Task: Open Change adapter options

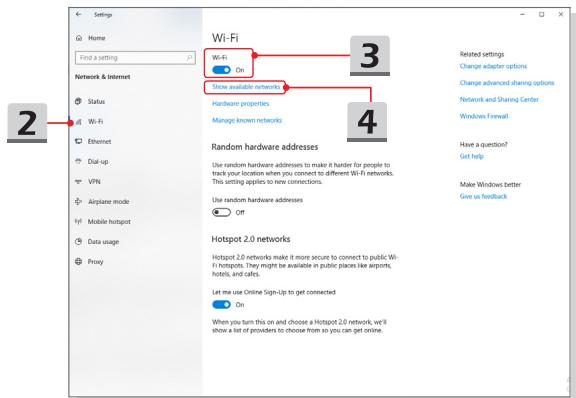Action: [x=493, y=66]
